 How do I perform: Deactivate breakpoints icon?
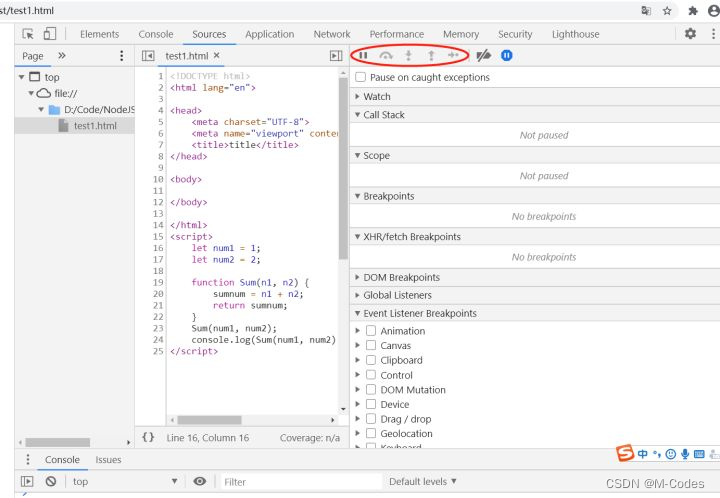(484, 56)
